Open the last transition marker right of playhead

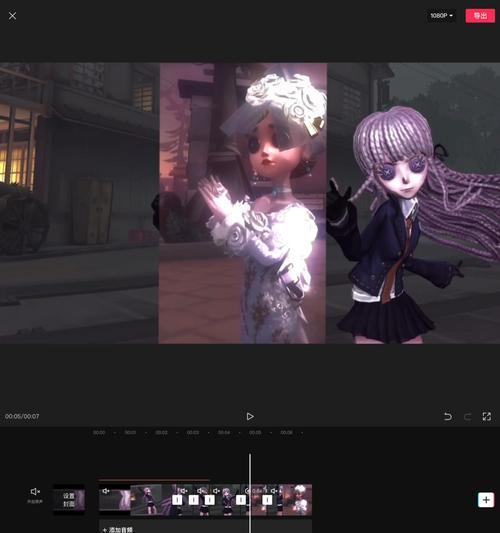(267, 500)
